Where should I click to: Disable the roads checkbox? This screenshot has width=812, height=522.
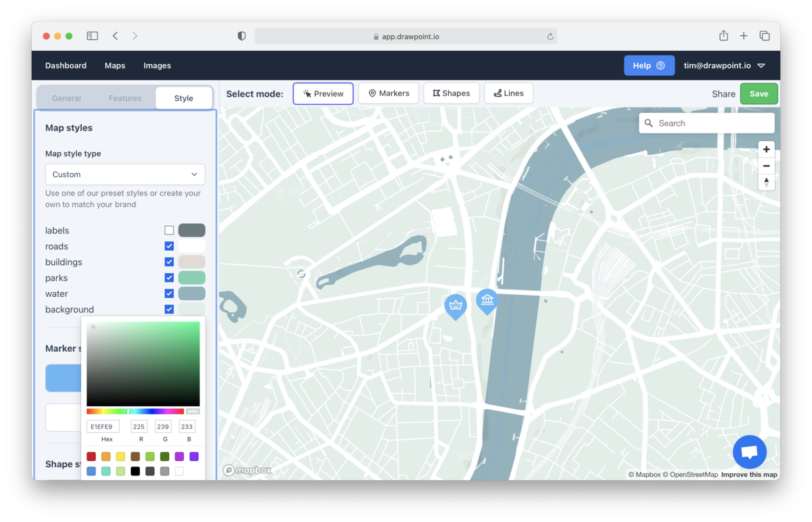[169, 246]
